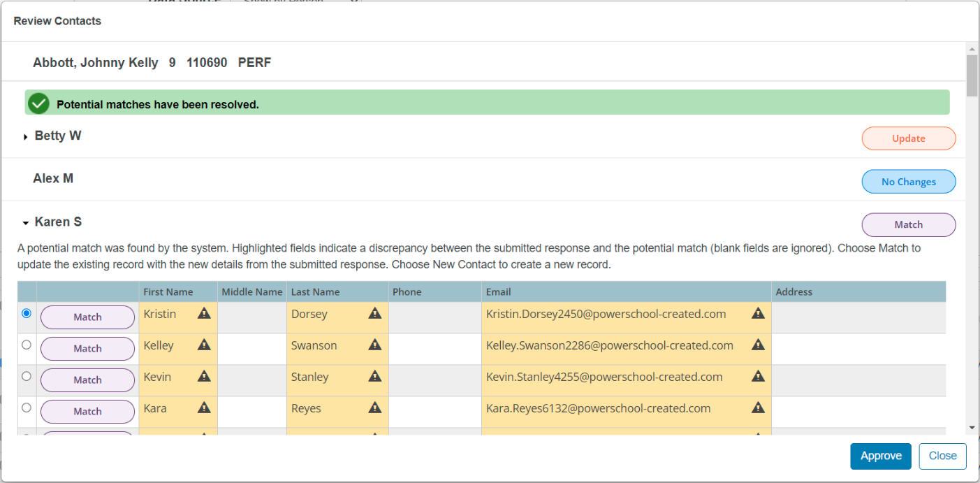Click the warning icon on Kristin's email field
The height and width of the screenshot is (483, 980).
click(758, 314)
